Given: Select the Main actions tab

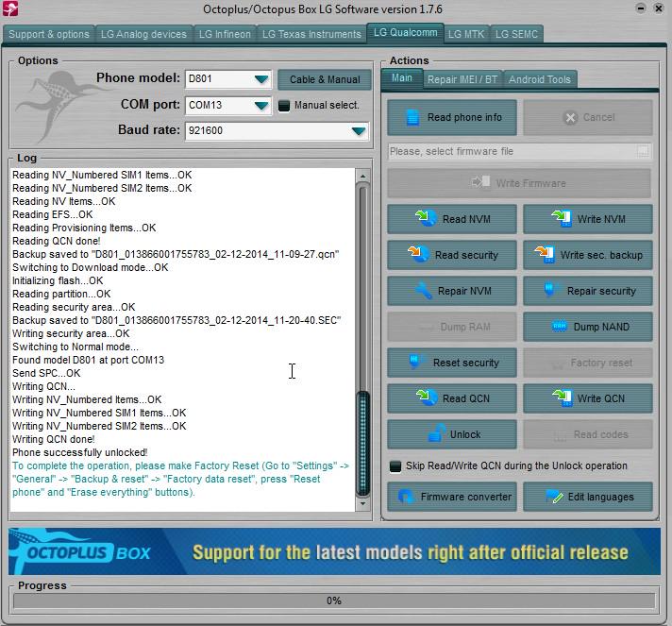Looking at the screenshot, I should 401,78.
